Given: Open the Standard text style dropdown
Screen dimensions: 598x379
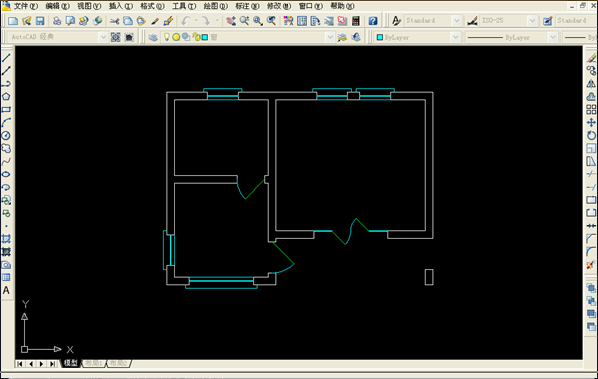Looking at the screenshot, I should [456, 21].
